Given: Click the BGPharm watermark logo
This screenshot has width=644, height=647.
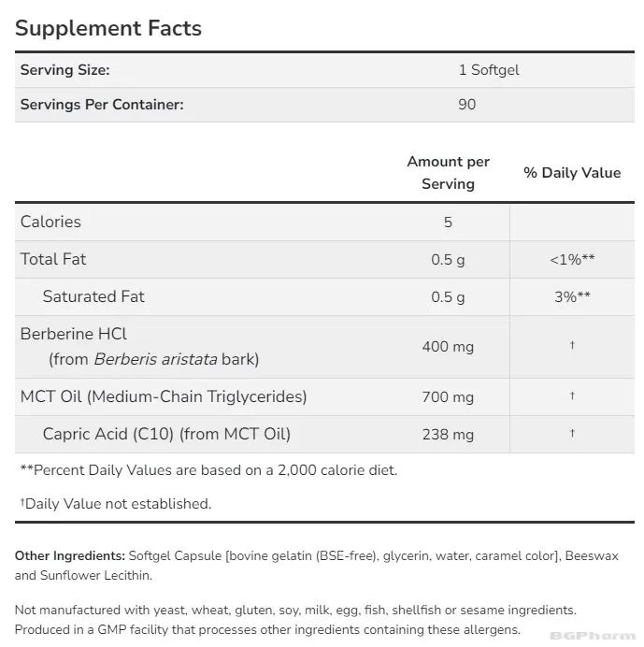Looking at the screenshot, I should (x=591, y=635).
